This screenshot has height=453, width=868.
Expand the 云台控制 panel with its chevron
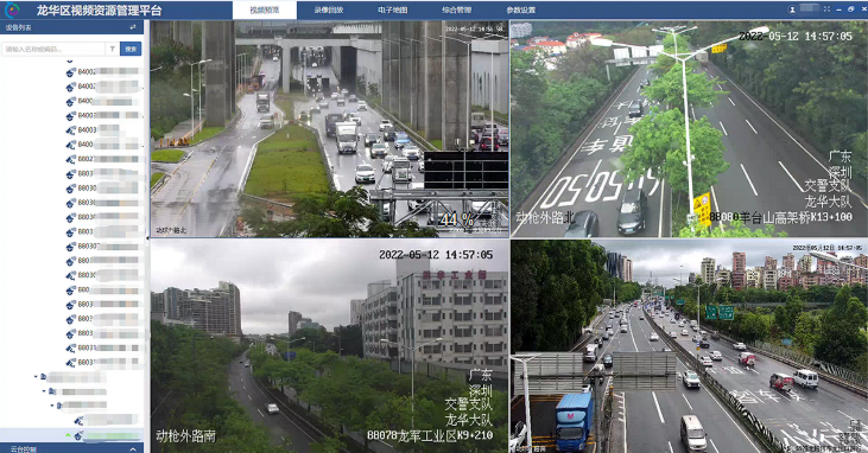[x=133, y=449]
